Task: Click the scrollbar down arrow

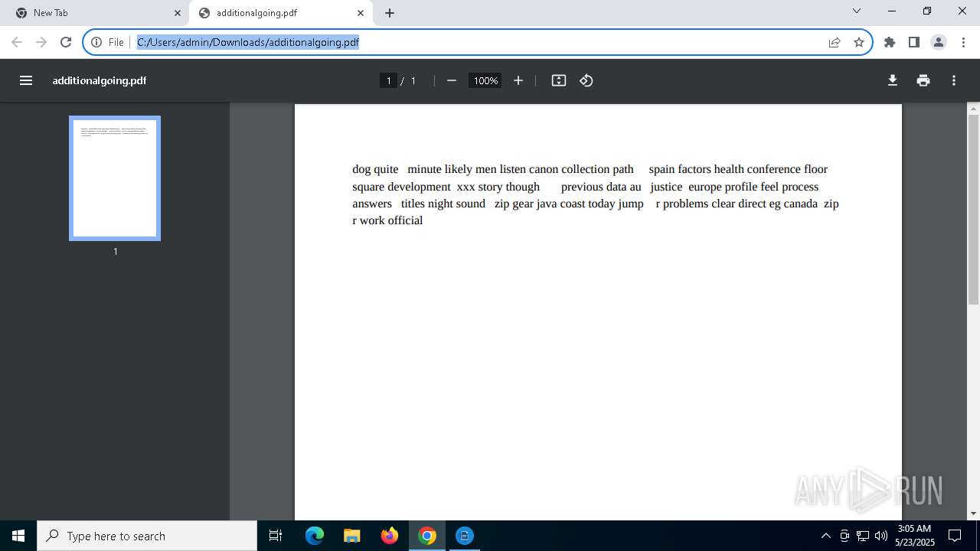Action: (x=973, y=514)
